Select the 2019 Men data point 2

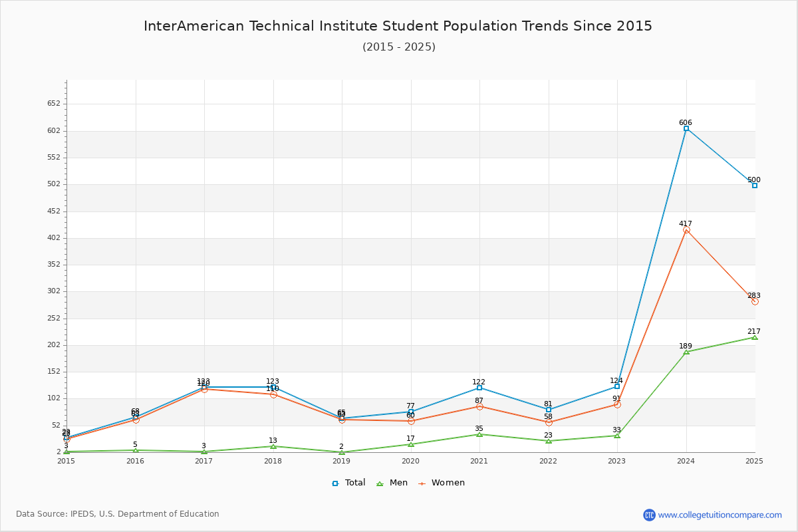pyautogui.click(x=342, y=452)
